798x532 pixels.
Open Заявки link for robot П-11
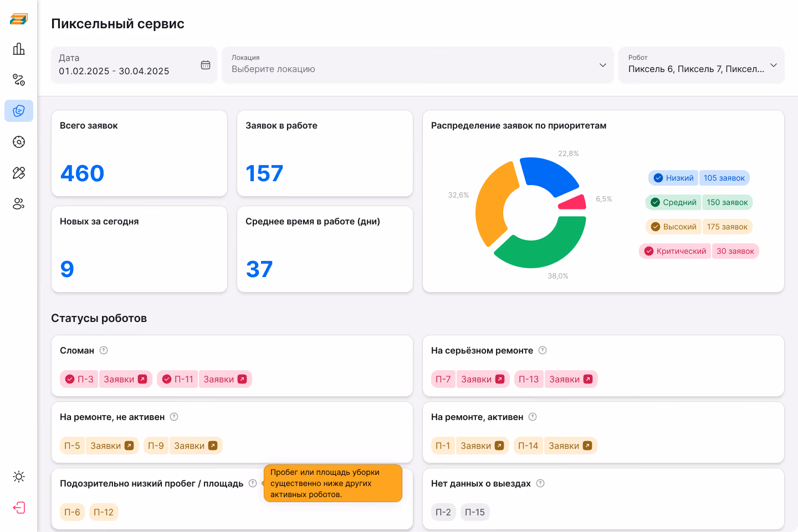tap(226, 379)
